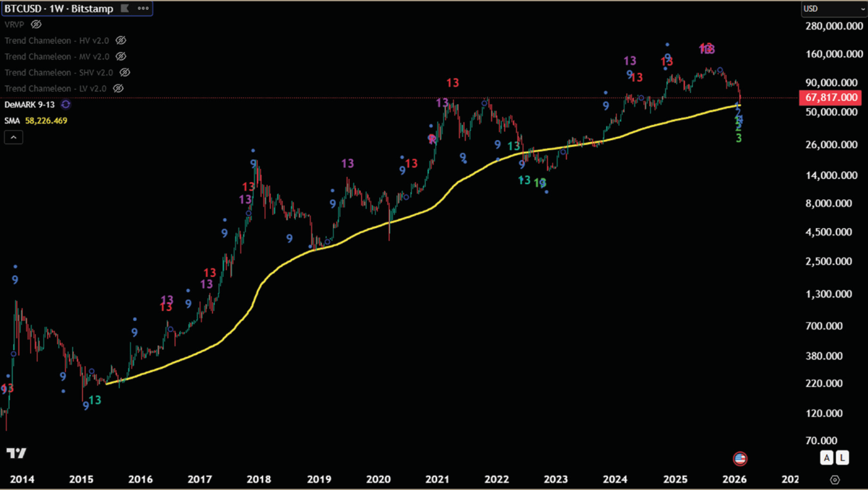Click the flag icon beside Bitstamp
Screen dimensions: 868x490
(126, 9)
